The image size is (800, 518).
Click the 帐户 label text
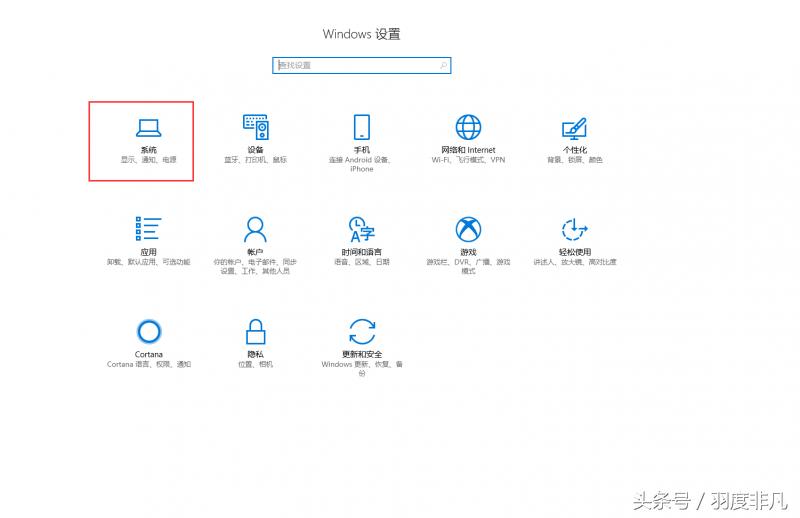[x=255, y=252]
